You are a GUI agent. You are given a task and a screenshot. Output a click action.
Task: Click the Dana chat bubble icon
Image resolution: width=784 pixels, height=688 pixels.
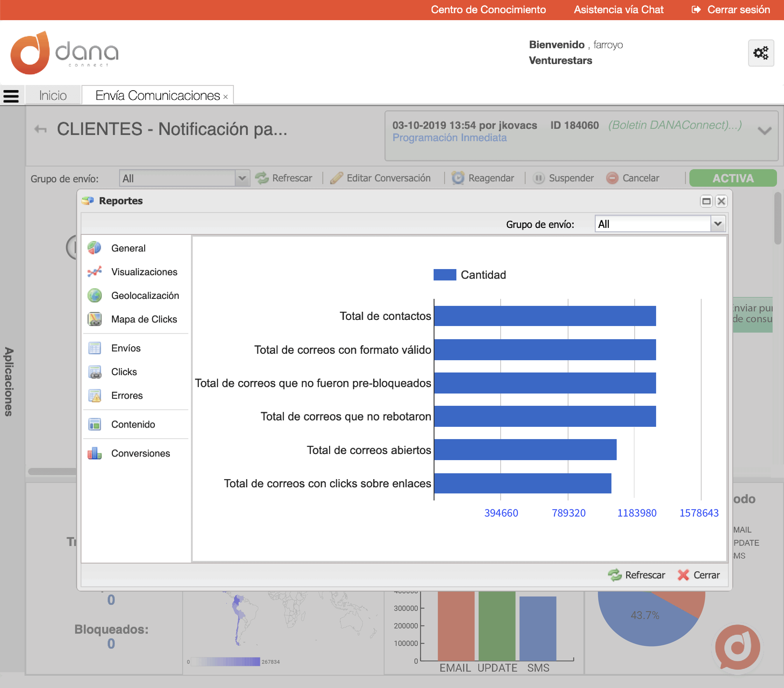click(737, 647)
